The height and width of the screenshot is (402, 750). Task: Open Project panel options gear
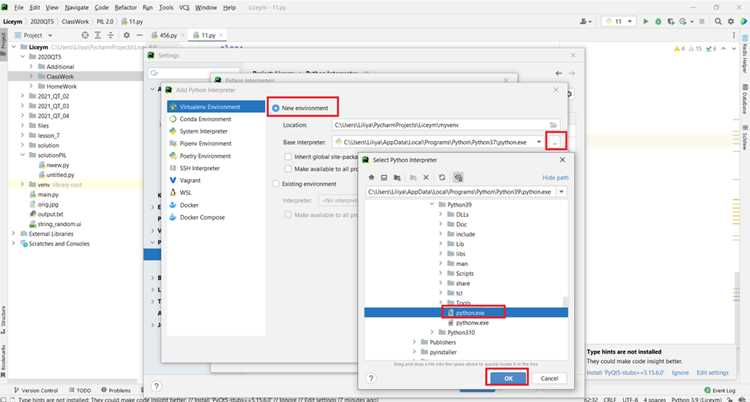tap(126, 35)
